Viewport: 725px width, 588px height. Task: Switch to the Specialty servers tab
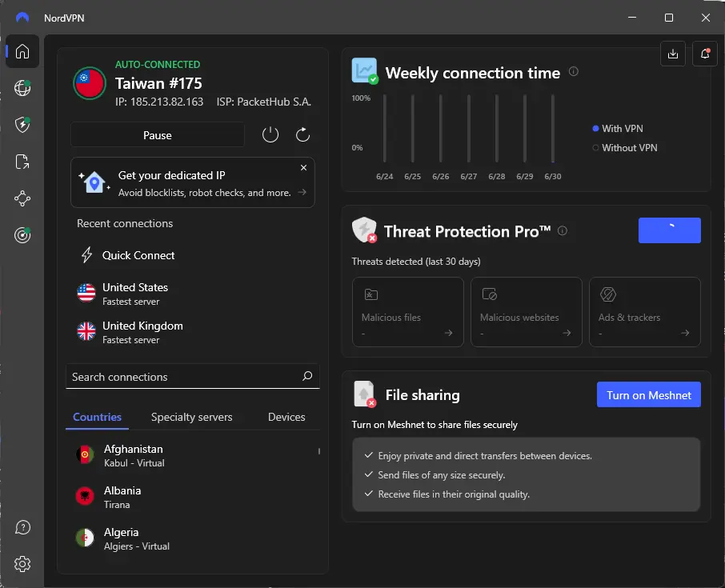(191, 417)
